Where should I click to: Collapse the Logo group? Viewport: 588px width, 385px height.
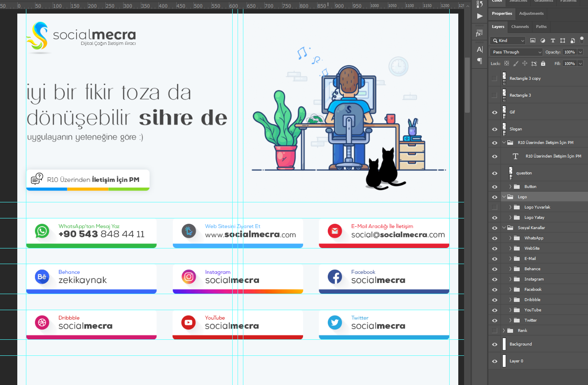(504, 197)
